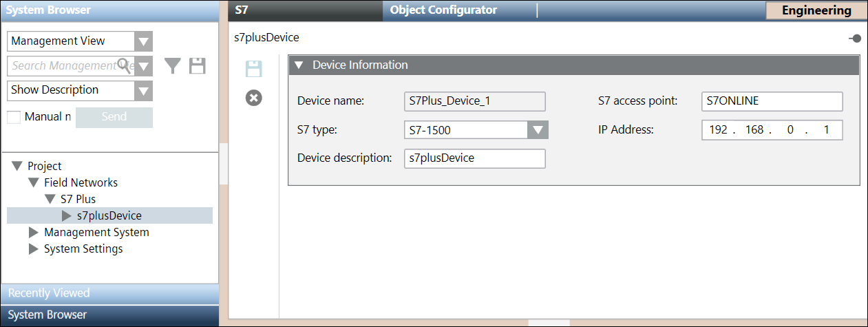The width and height of the screenshot is (868, 327).
Task: Open the Management View dropdown
Action: 143,41
